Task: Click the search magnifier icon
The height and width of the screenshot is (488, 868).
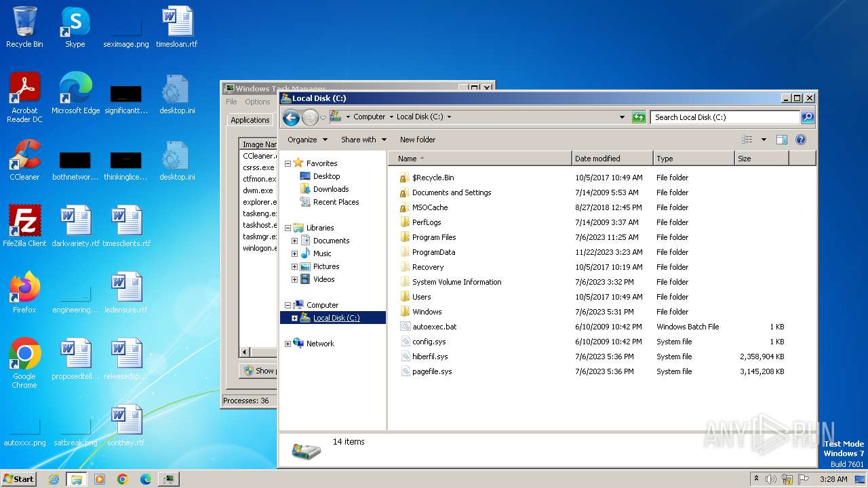Action: click(808, 117)
